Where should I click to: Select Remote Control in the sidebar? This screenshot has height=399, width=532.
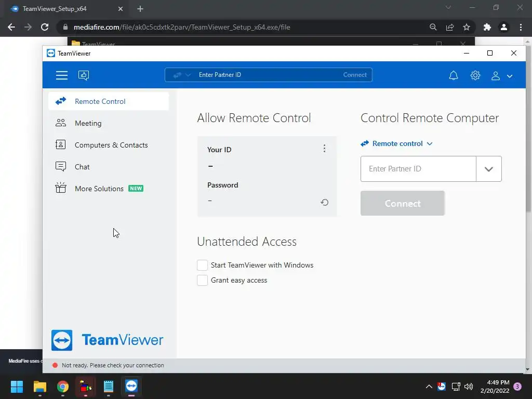(109, 101)
